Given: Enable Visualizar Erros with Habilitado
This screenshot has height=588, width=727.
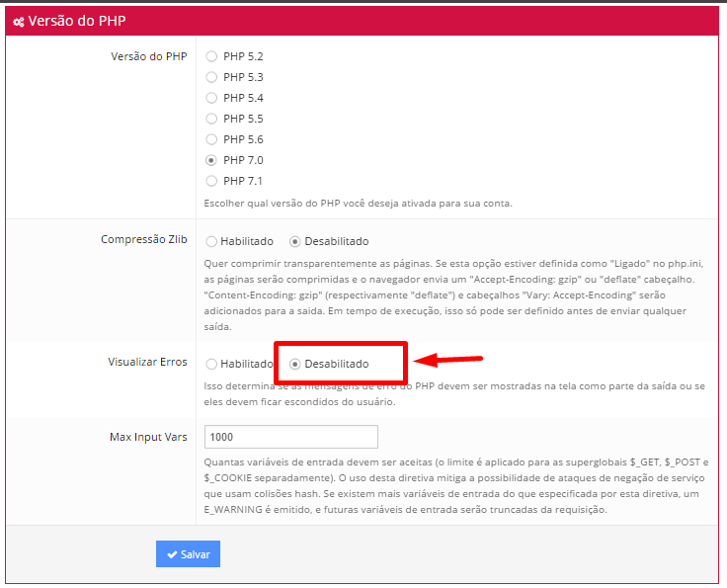Looking at the screenshot, I should [x=211, y=364].
